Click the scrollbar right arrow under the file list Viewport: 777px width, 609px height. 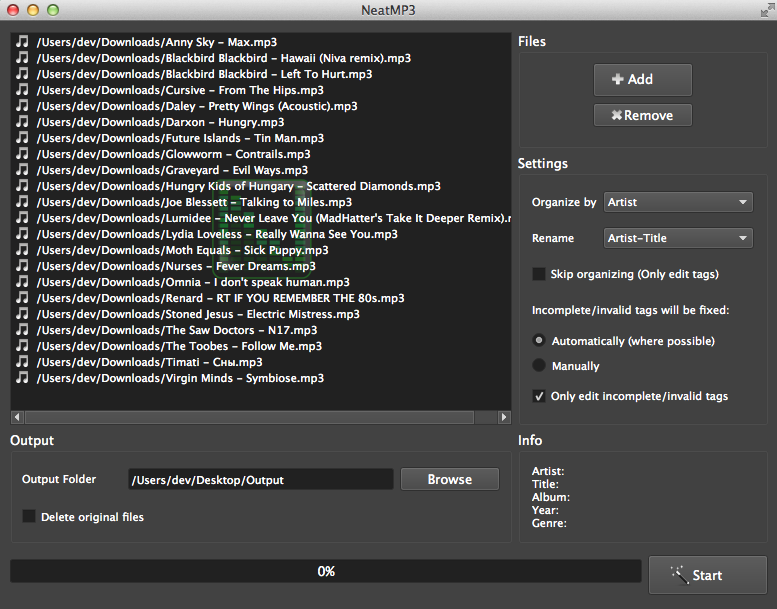click(504, 417)
